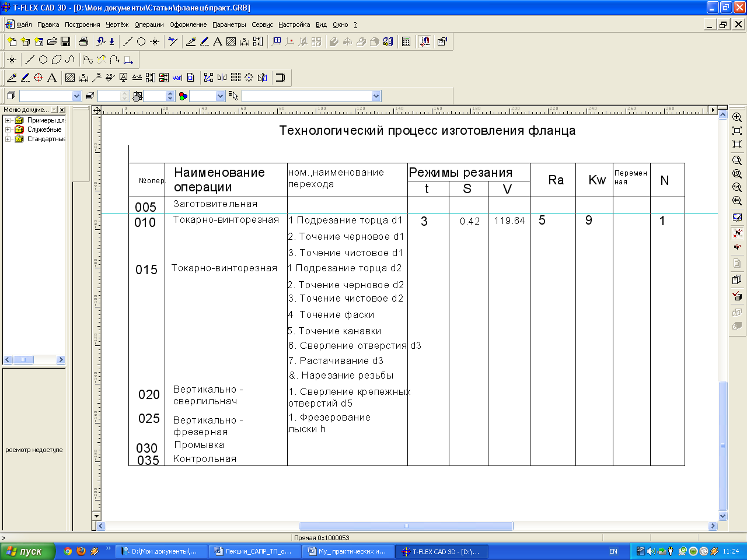Click the stacked pages icon on right toolbar

point(737,279)
